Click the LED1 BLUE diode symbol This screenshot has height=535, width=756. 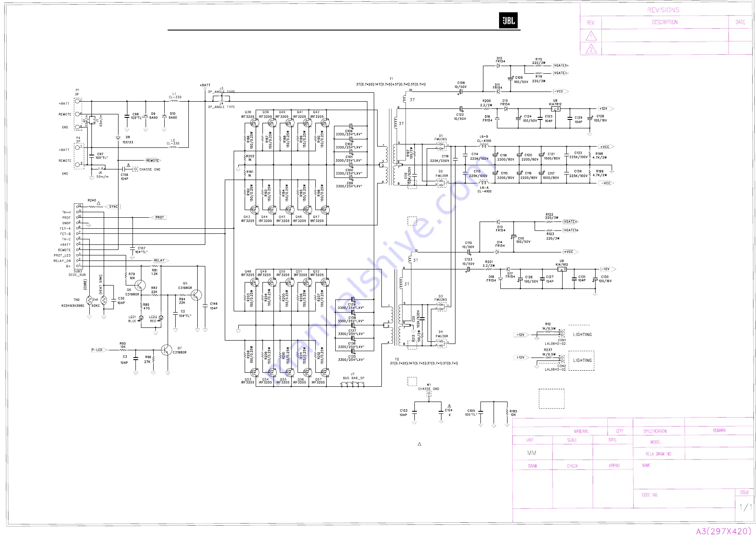[141, 318]
